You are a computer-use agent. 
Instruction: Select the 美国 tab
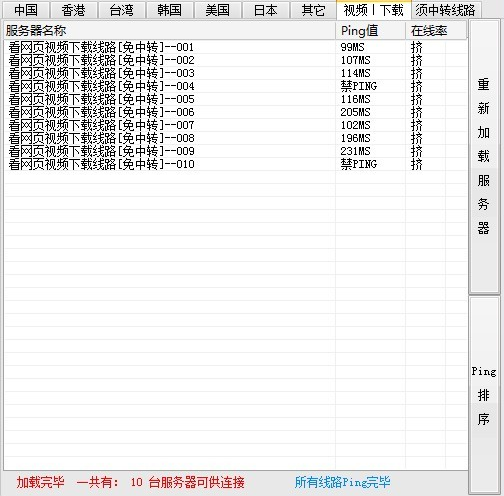coord(218,10)
